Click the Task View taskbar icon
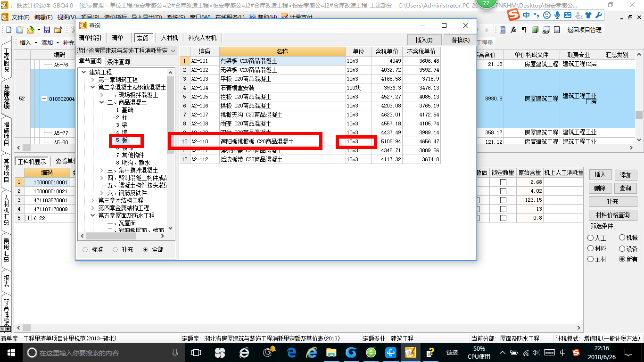The width and height of the screenshot is (644, 362). (197, 352)
